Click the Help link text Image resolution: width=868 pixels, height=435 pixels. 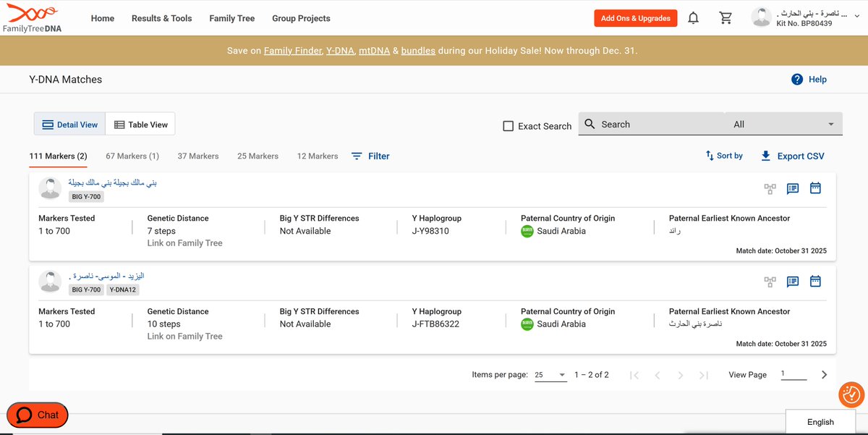pyautogui.click(x=817, y=80)
